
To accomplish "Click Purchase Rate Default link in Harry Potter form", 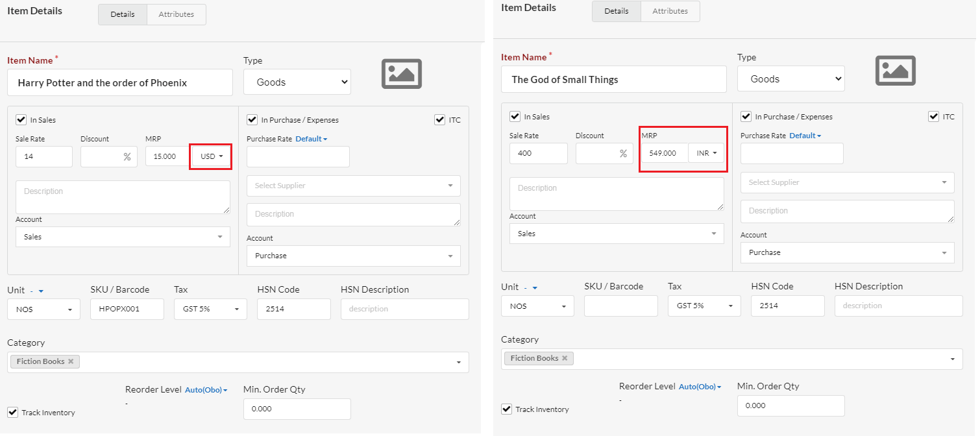I will pos(312,138).
